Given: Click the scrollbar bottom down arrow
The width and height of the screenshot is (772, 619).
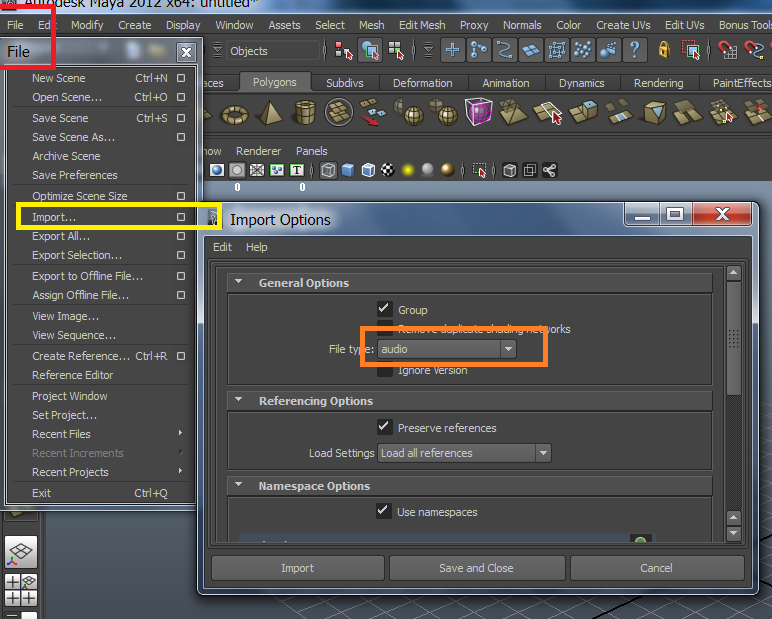Looking at the screenshot, I should coord(734,533).
